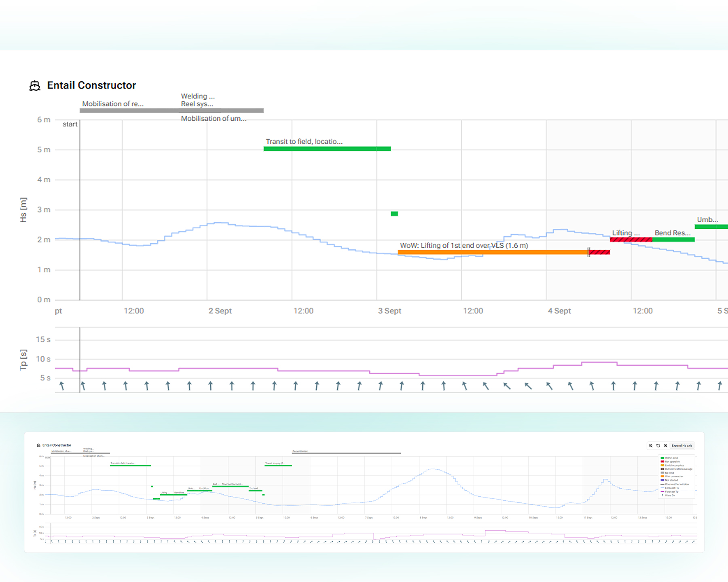Click Not operable red legend swatch
Viewport: 728px width, 582px height.
(662, 462)
